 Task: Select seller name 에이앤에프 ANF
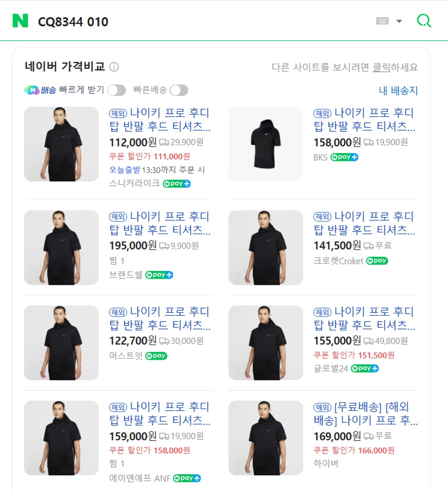140,478
